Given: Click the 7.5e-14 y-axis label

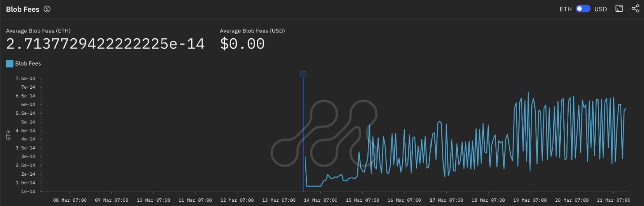Looking at the screenshot, I should (25, 78).
